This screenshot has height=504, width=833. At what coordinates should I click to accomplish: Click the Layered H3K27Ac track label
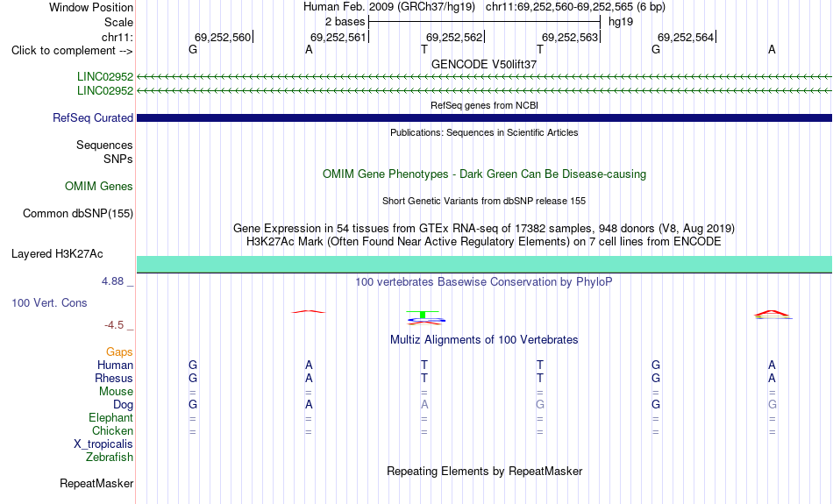(x=57, y=254)
